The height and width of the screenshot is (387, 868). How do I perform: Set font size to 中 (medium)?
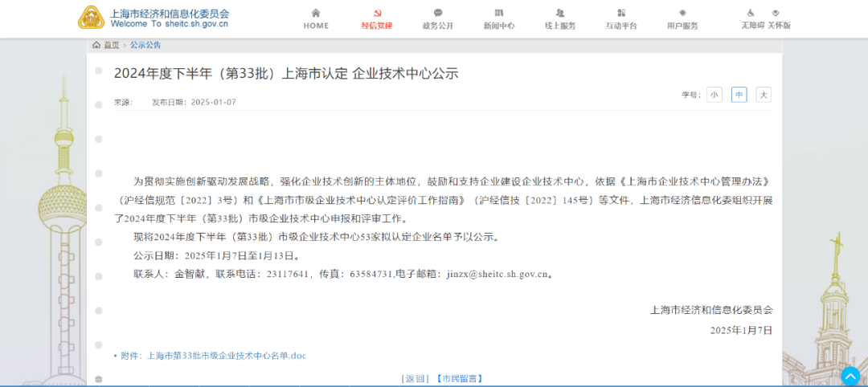point(739,95)
